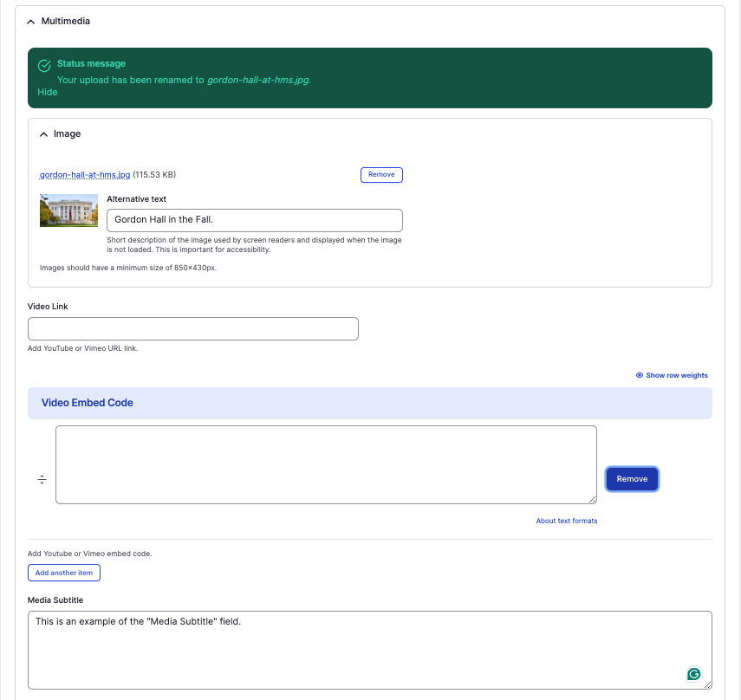
Task: Open the gordon-hall-at-hms.jpg file link
Action: [85, 175]
